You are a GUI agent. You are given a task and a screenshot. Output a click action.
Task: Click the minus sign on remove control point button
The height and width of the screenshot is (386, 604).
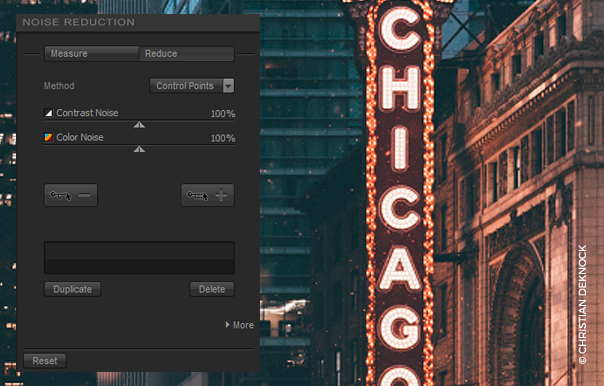[84, 195]
